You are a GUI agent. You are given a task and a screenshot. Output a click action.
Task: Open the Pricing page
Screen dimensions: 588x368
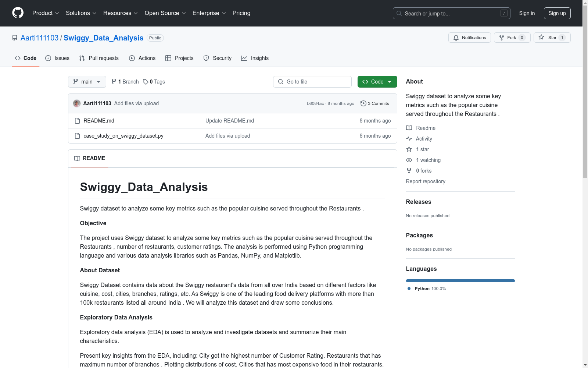[241, 13]
